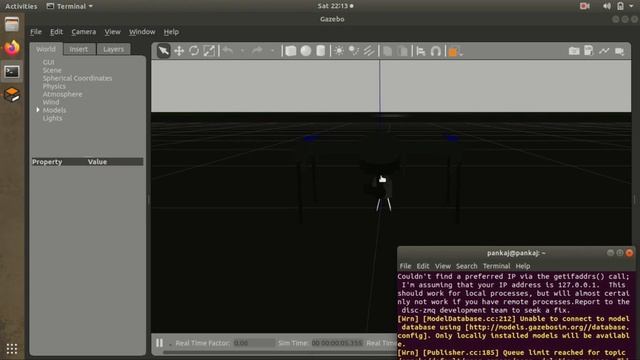Image resolution: width=640 pixels, height=360 pixels.
Task: Open the clock showing Sat 22:13
Action: pyautogui.click(x=335, y=6)
